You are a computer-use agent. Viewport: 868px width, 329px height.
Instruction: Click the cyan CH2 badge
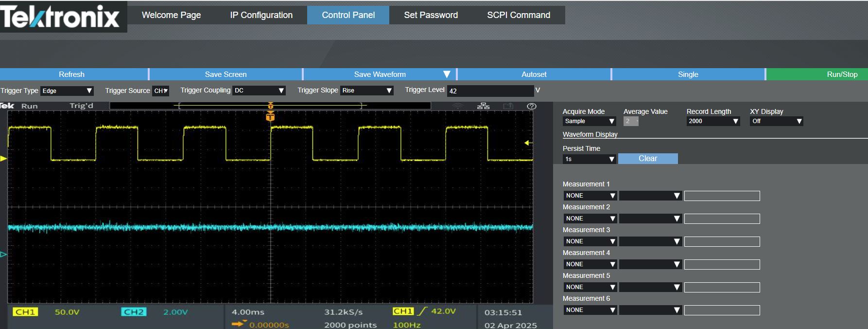tap(133, 312)
